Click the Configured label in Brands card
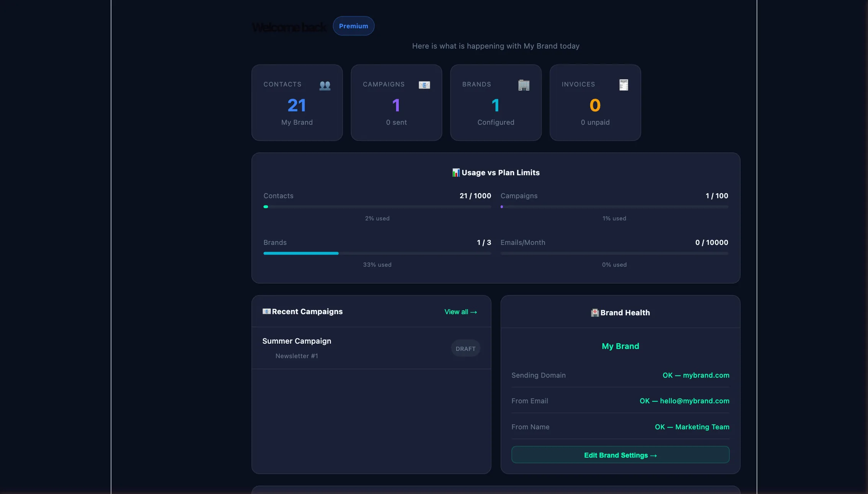This screenshot has height=494, width=868. click(496, 122)
